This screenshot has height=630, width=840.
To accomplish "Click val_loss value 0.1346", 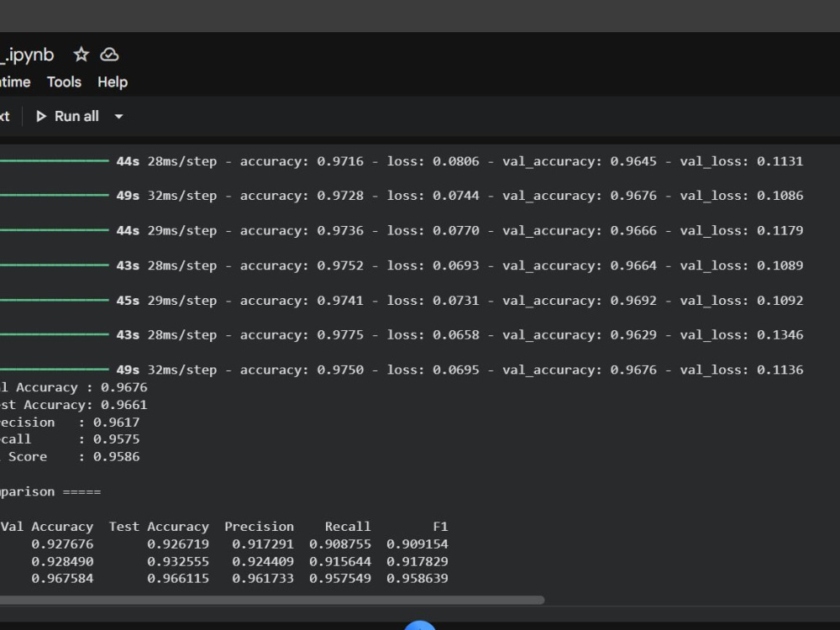I will click(780, 335).
